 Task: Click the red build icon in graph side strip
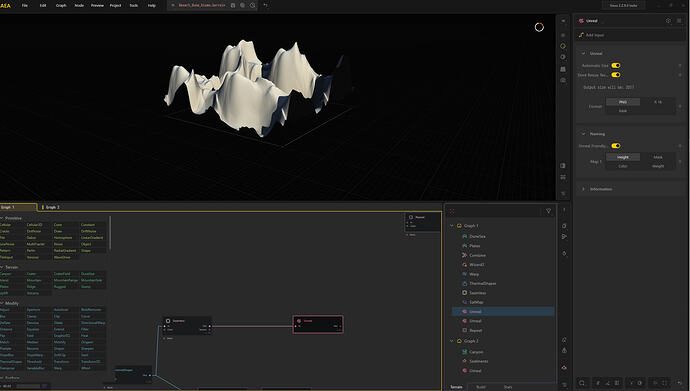click(x=564, y=368)
